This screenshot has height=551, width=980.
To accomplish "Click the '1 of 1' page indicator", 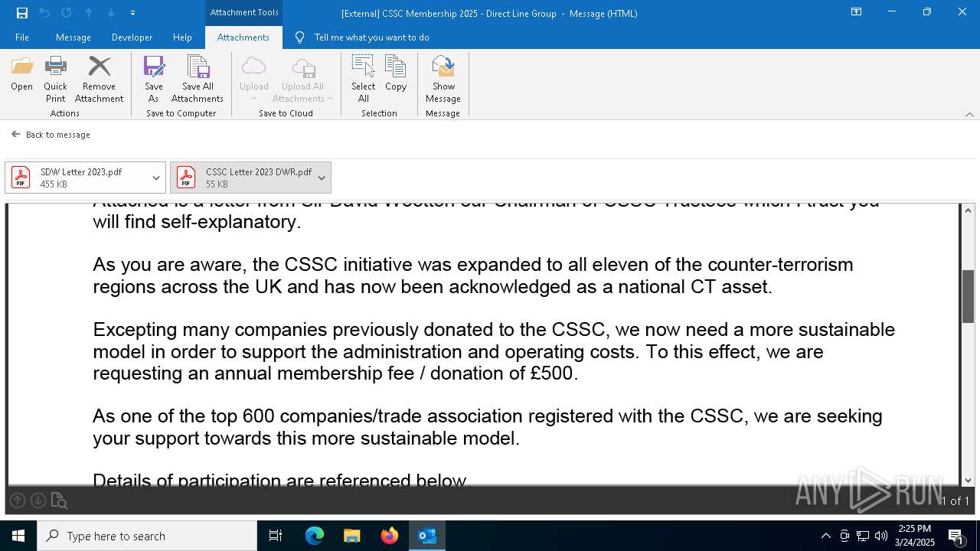I will [x=955, y=501].
